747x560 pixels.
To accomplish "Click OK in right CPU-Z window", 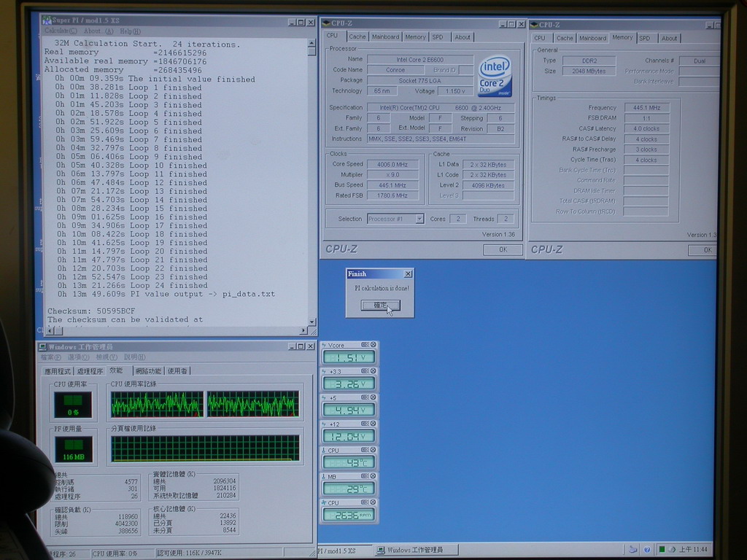I will [704, 250].
